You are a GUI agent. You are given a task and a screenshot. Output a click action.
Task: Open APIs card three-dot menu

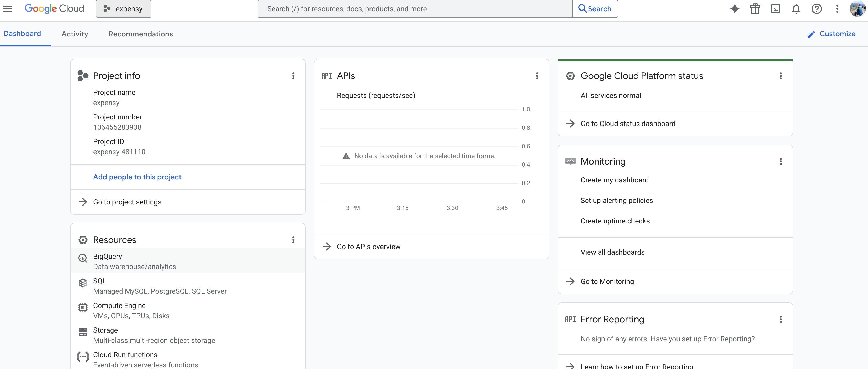537,76
